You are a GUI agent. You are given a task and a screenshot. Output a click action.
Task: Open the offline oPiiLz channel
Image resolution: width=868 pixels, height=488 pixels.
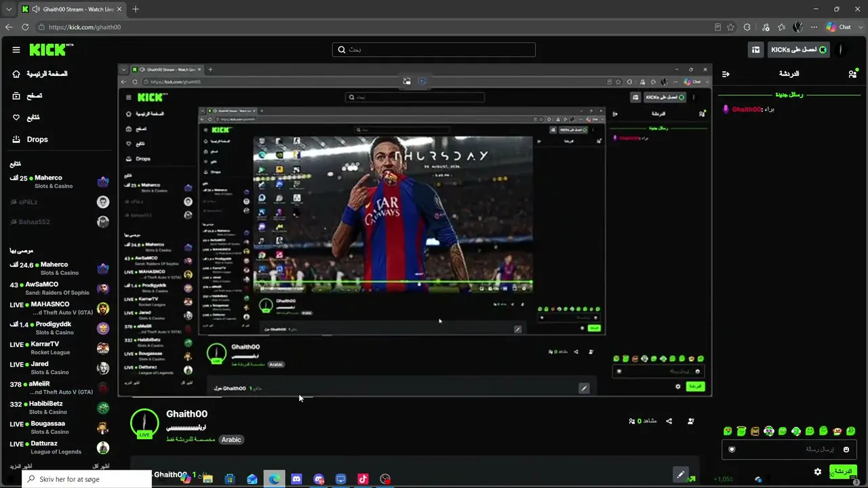(60, 202)
